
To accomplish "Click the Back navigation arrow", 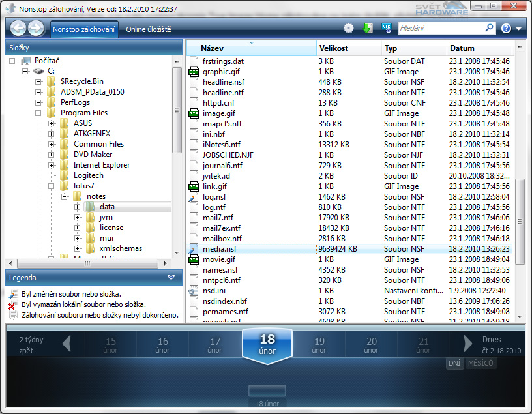I will pos(18,29).
